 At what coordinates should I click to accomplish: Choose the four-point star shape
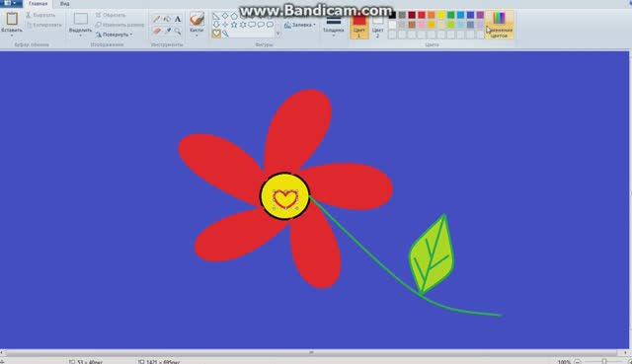225,25
